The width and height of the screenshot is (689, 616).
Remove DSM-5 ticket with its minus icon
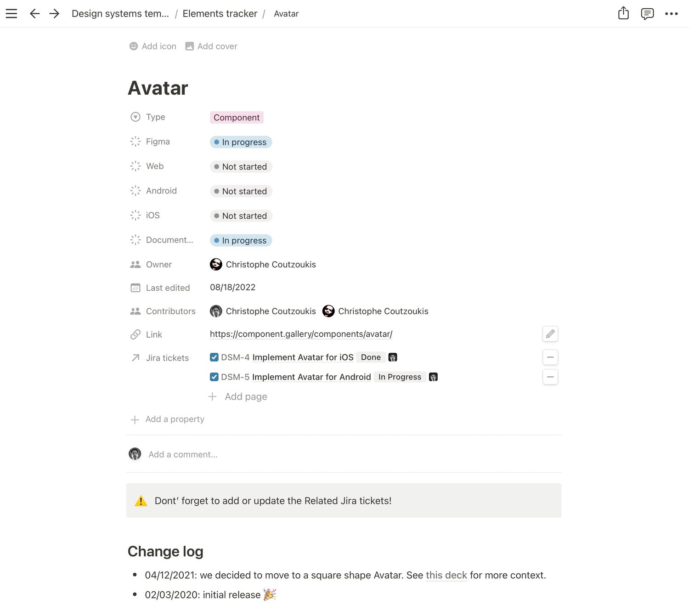coord(550,377)
